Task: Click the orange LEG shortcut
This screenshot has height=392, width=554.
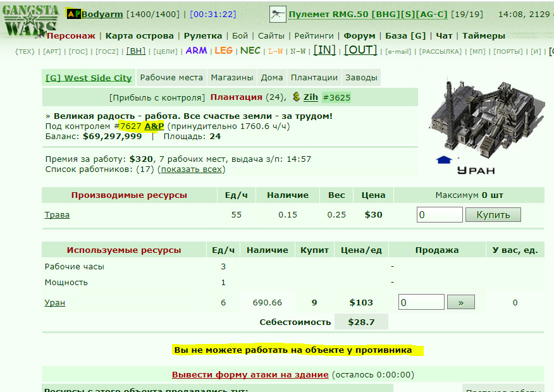Action: pos(224,51)
